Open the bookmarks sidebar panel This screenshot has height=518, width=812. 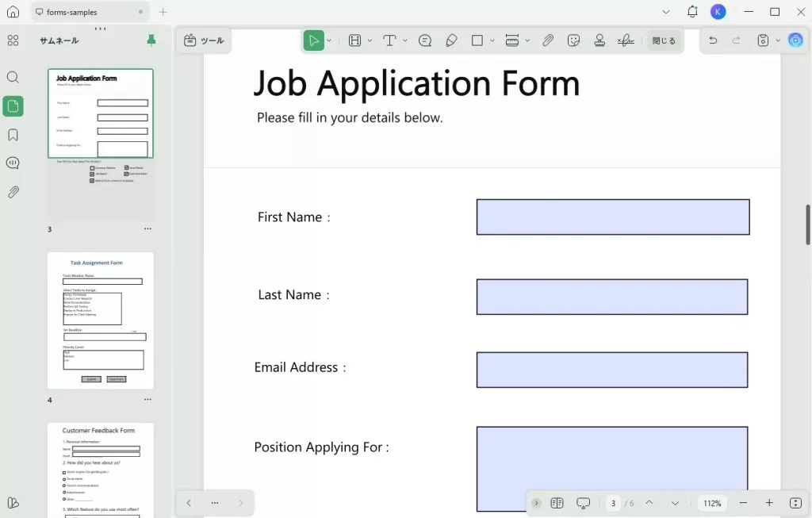point(13,135)
